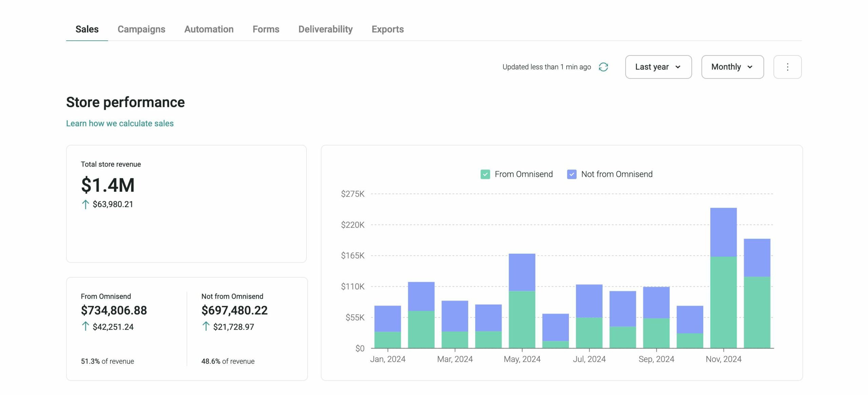The height and width of the screenshot is (395, 868).
Task: Click the January 2024 blue bar segment
Action: (x=388, y=318)
